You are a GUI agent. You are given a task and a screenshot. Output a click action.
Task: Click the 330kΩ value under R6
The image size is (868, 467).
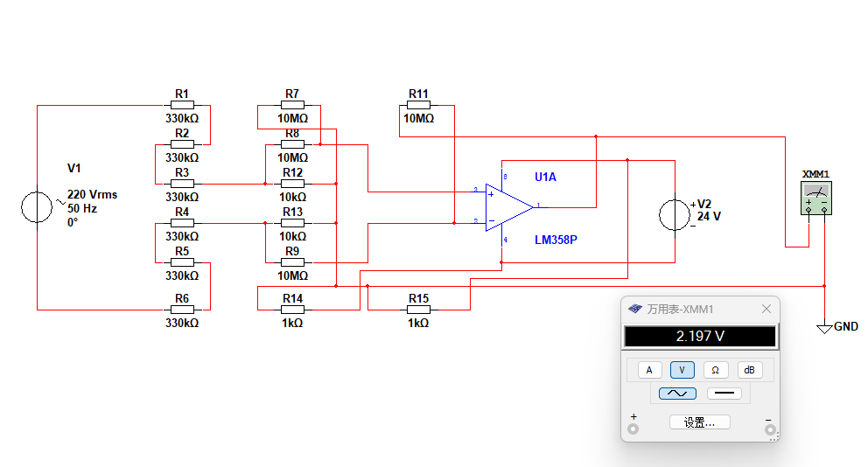click(182, 323)
